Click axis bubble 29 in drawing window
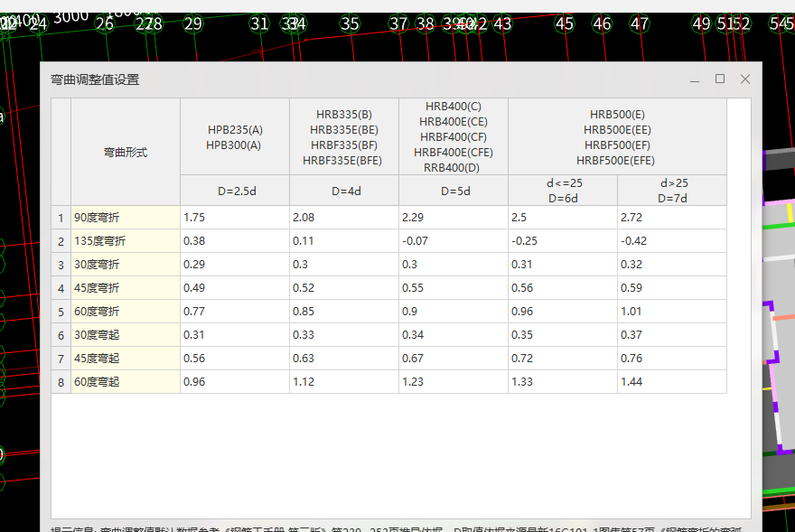 192,23
